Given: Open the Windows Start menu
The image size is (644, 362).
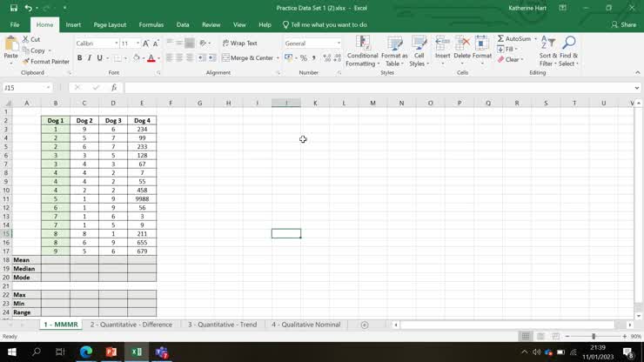Looking at the screenshot, I should [x=11, y=352].
